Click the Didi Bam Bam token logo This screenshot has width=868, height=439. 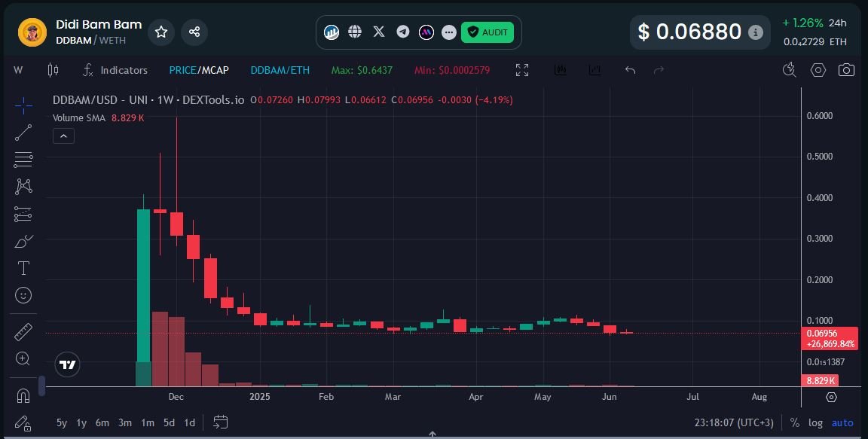32,32
